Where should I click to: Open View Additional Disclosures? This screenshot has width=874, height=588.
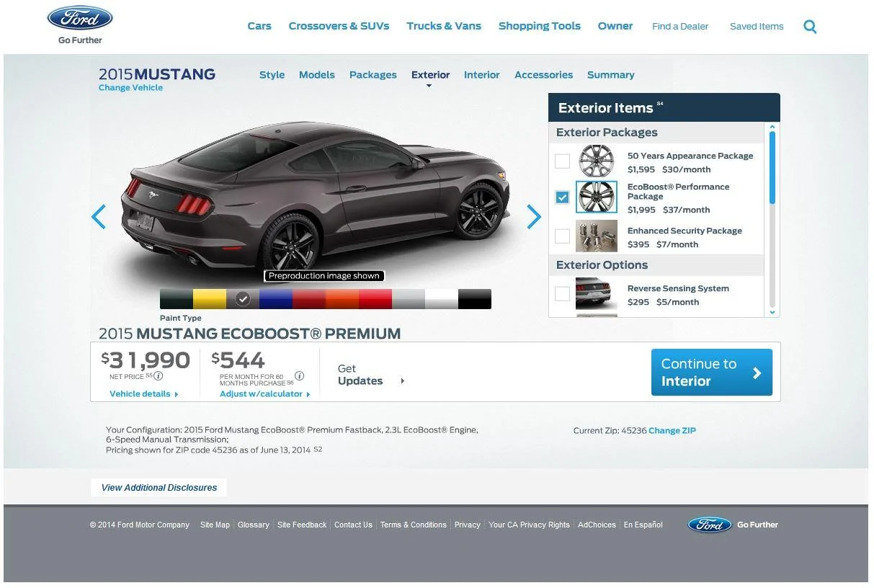[x=159, y=488]
